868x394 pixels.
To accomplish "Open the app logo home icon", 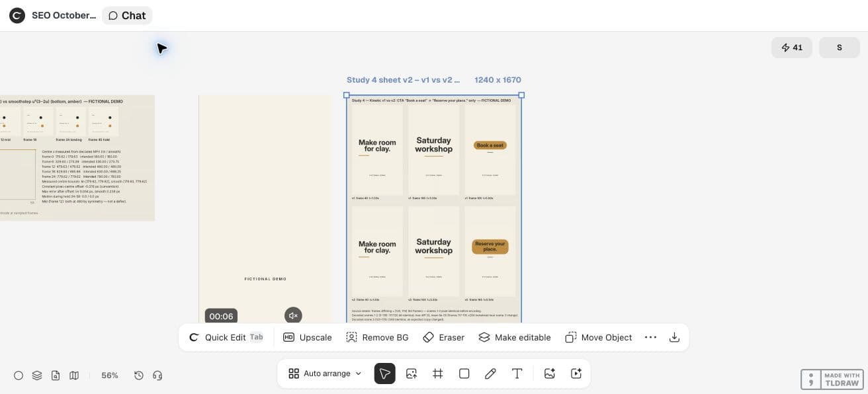I will pos(17,15).
